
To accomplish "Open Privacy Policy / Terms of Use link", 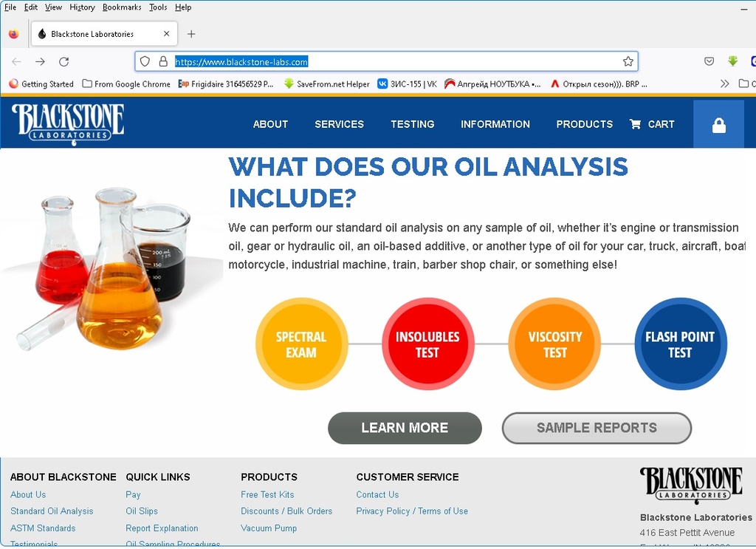I will (412, 511).
